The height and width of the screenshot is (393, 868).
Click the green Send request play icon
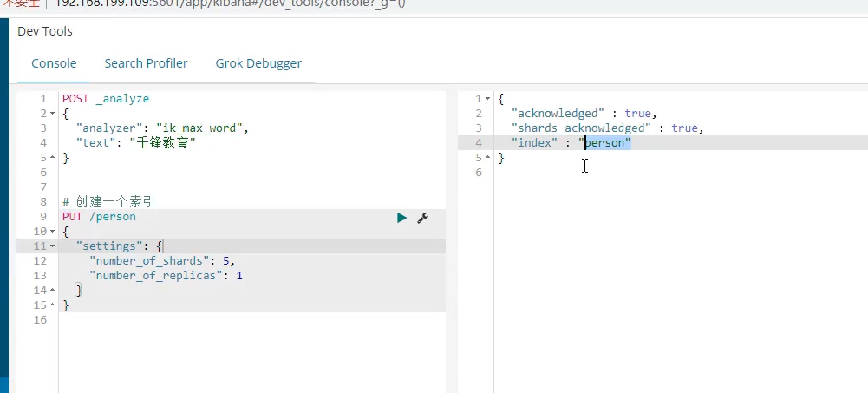click(401, 218)
